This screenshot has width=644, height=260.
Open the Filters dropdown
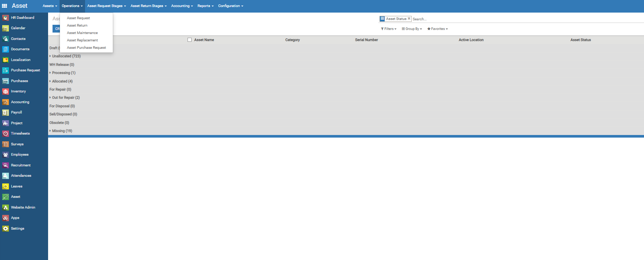(x=388, y=29)
